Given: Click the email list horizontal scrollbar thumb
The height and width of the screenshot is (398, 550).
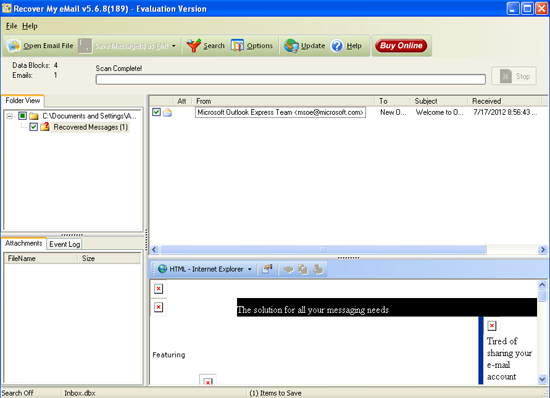Looking at the screenshot, I should pos(323,250).
